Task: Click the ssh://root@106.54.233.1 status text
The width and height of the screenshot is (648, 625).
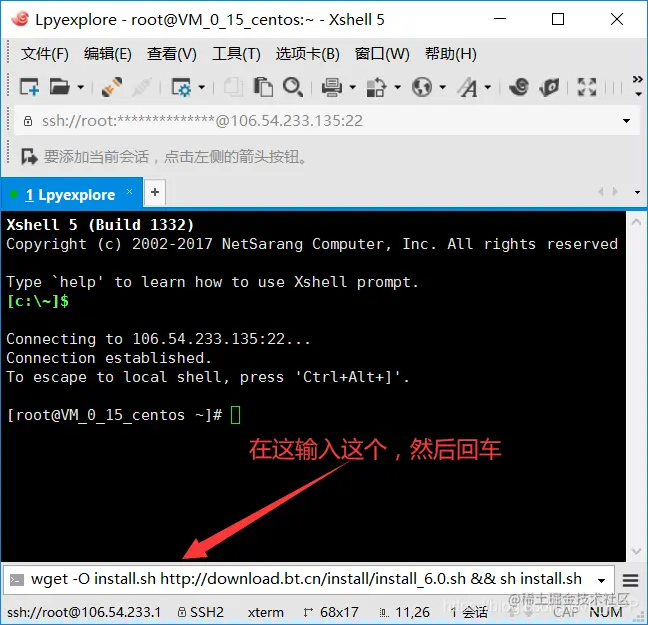Action: (84, 612)
